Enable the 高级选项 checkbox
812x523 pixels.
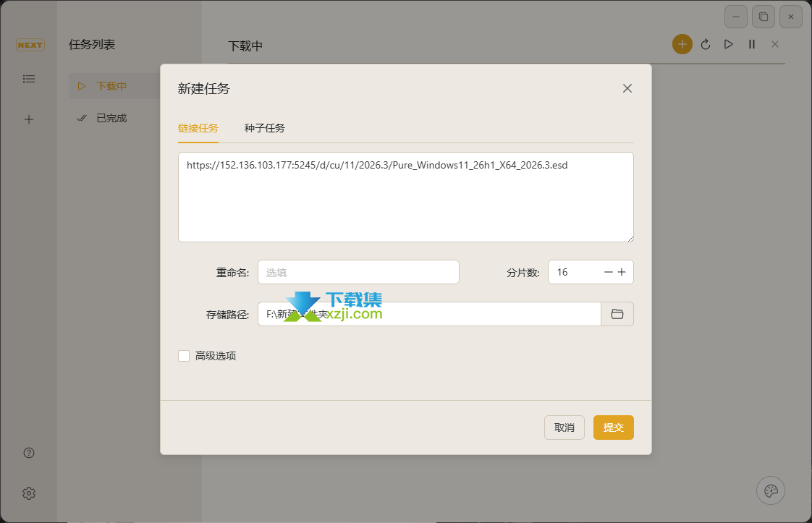click(x=184, y=355)
